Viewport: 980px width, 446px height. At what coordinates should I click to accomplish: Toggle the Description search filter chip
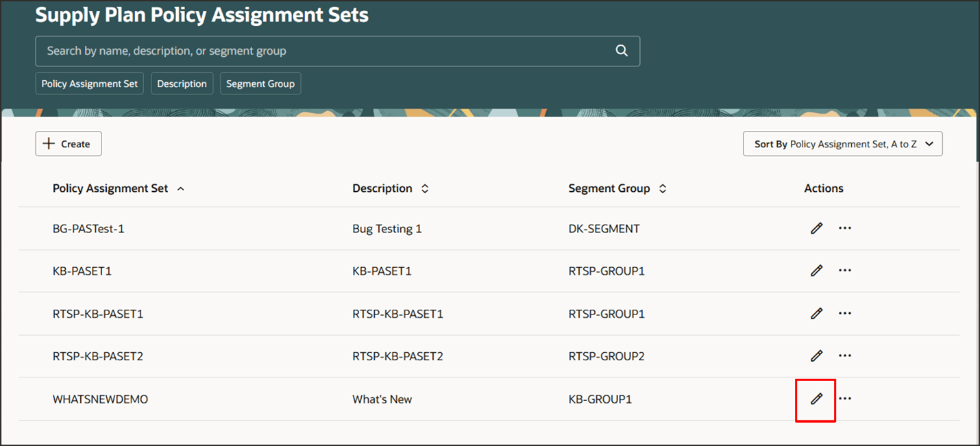pos(182,84)
